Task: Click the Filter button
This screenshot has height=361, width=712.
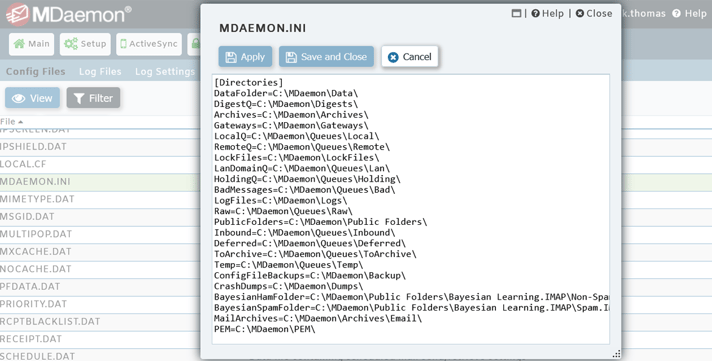Action: tap(94, 98)
